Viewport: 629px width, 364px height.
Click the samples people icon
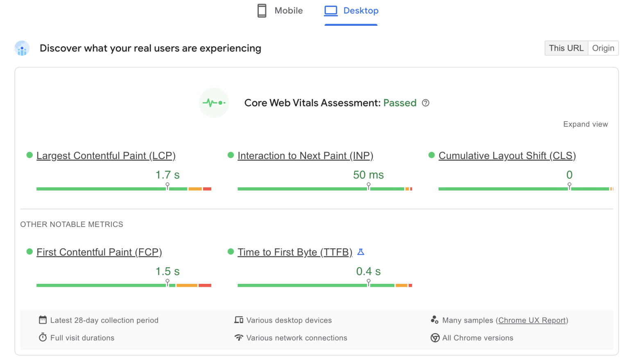coord(435,320)
